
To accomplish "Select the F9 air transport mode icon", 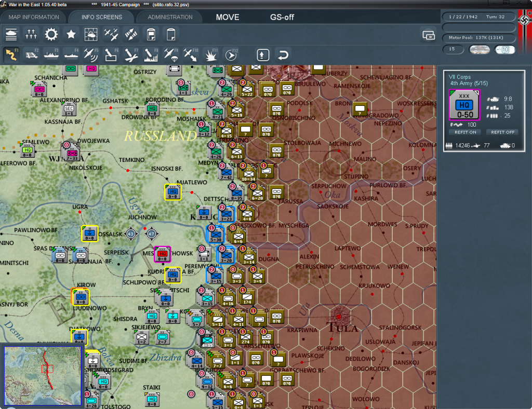I will [x=171, y=54].
